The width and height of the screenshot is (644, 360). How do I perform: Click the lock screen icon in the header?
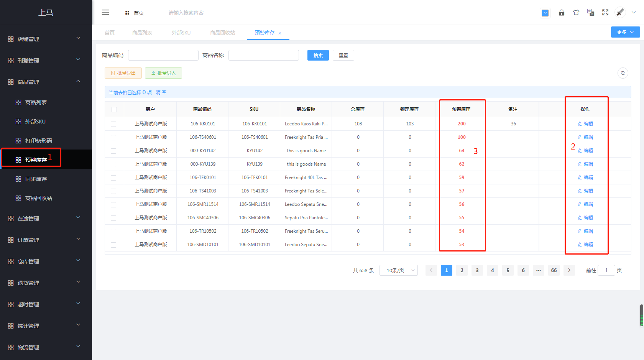(561, 13)
